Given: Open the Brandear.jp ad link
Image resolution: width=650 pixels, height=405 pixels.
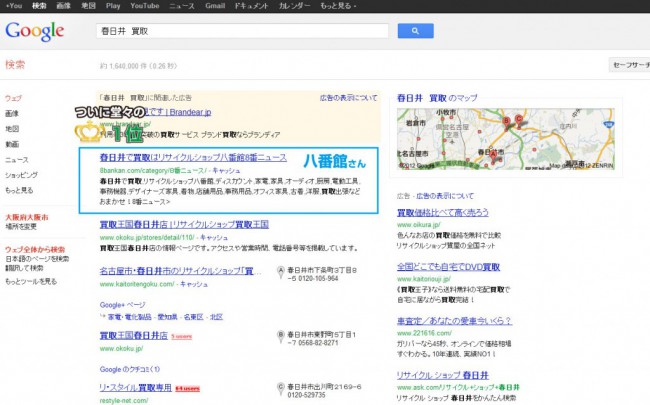Looking at the screenshot, I should pos(178,112).
